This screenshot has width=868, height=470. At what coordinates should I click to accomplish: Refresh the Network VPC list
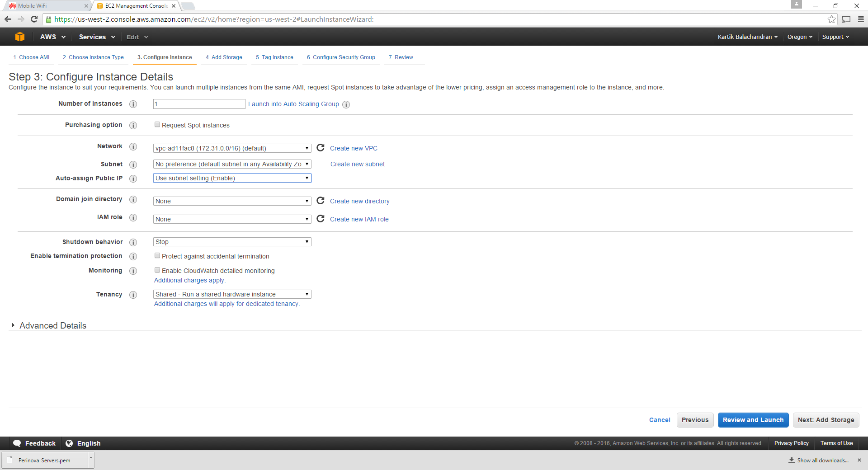coord(321,148)
